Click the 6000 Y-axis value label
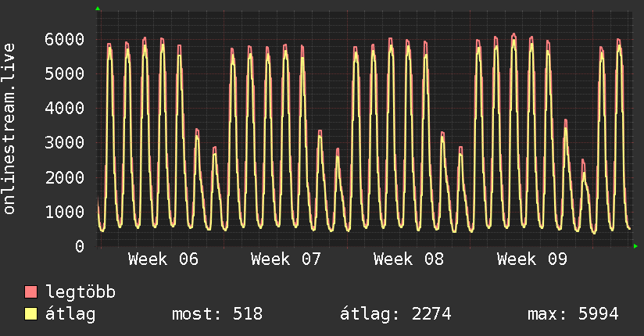644x336 pixels. click(65, 39)
